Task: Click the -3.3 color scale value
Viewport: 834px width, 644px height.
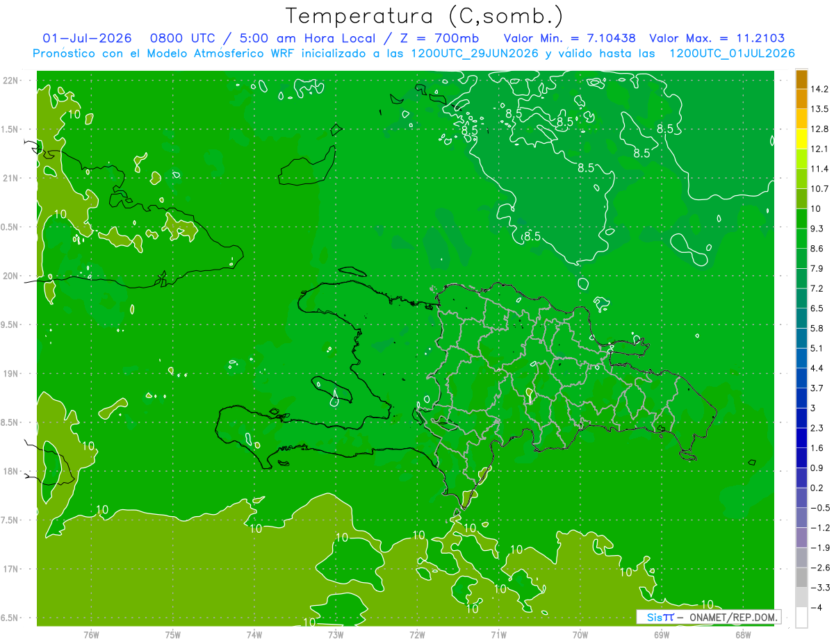Action: pyautogui.click(x=820, y=588)
